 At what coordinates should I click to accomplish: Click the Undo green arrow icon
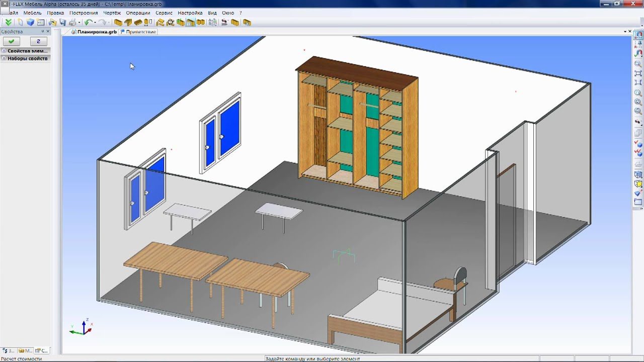point(88,23)
